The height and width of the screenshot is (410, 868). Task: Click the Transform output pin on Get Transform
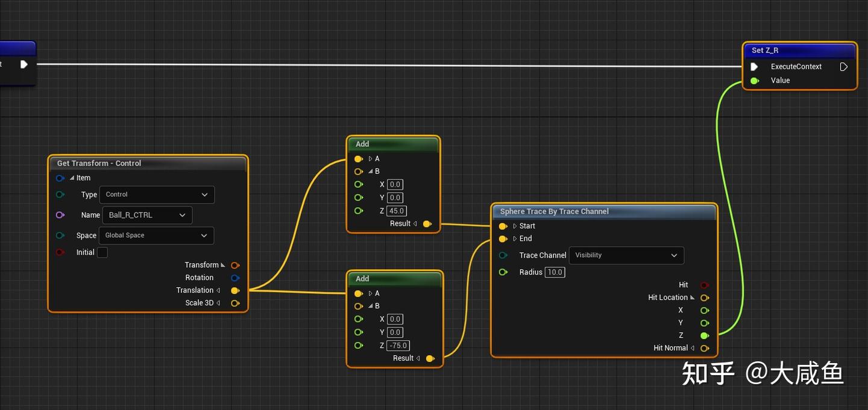click(235, 265)
